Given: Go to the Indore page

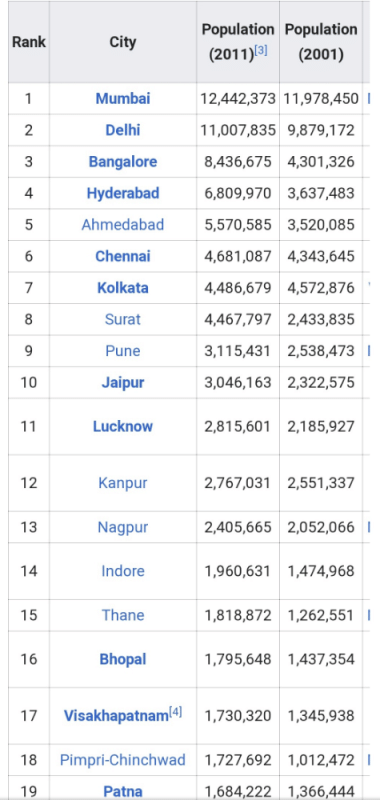Looking at the screenshot, I should pos(123,571).
